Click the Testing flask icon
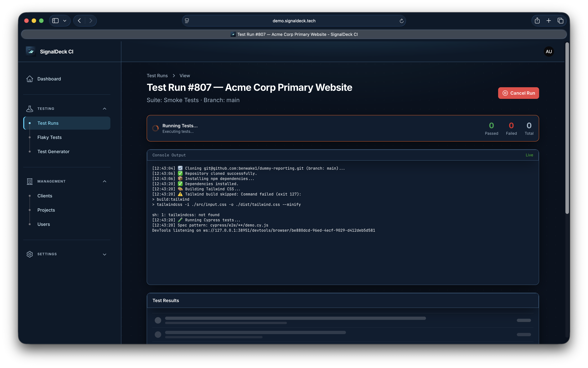Screen dimensions: 588x368 click(x=30, y=109)
